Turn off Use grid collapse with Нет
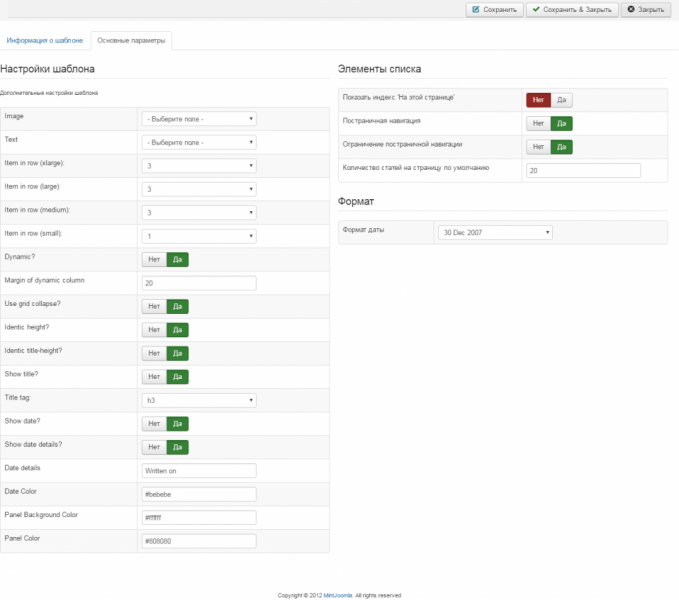The width and height of the screenshot is (679, 600). pyautogui.click(x=154, y=306)
